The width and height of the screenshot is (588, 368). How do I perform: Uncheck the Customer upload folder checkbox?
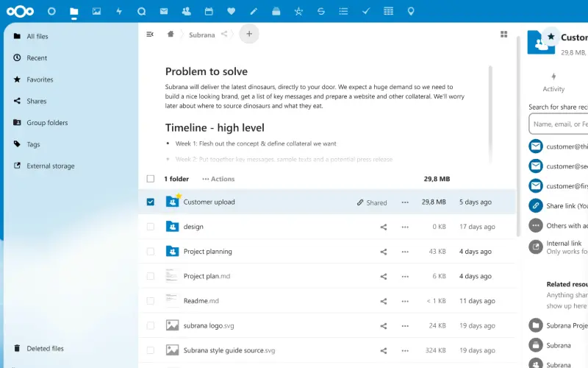pos(151,202)
